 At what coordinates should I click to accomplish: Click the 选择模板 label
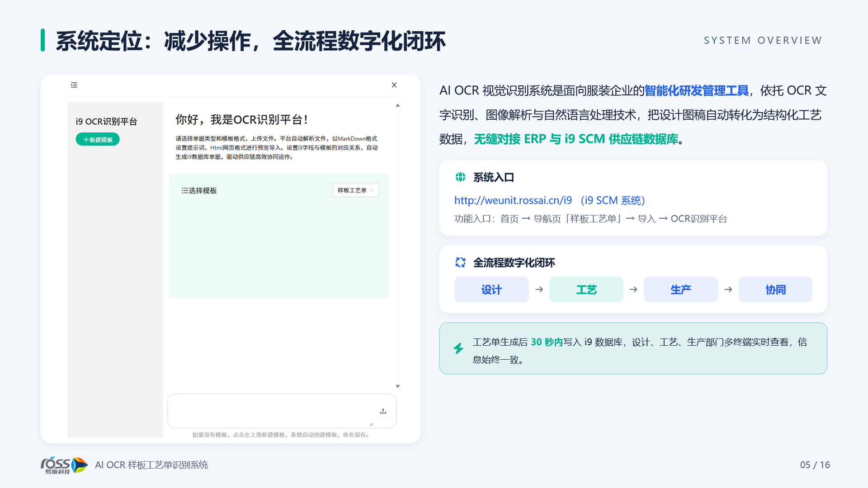click(199, 191)
